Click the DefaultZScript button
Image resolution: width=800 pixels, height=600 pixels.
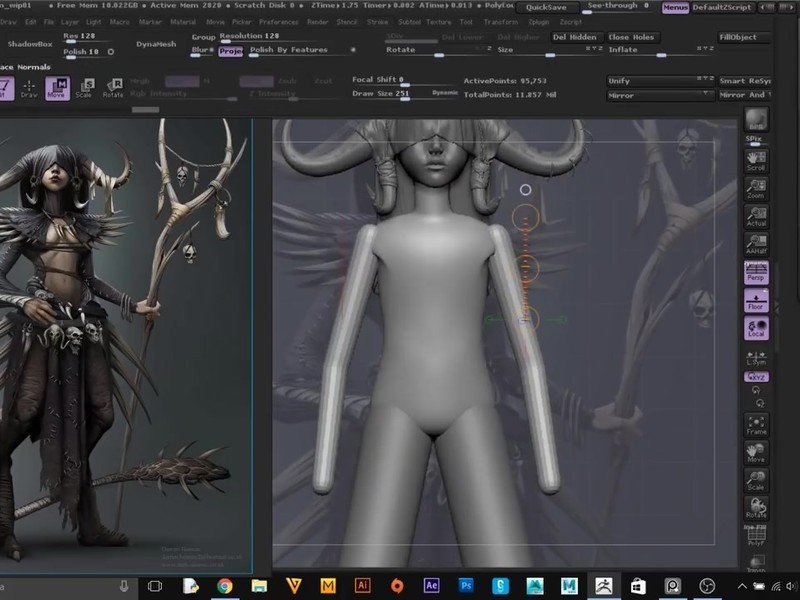[x=722, y=8]
